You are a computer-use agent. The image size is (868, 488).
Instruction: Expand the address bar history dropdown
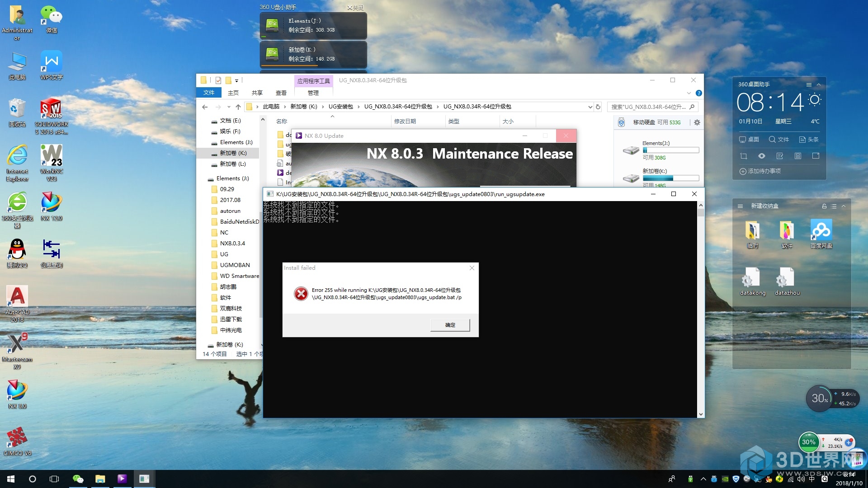click(x=590, y=107)
